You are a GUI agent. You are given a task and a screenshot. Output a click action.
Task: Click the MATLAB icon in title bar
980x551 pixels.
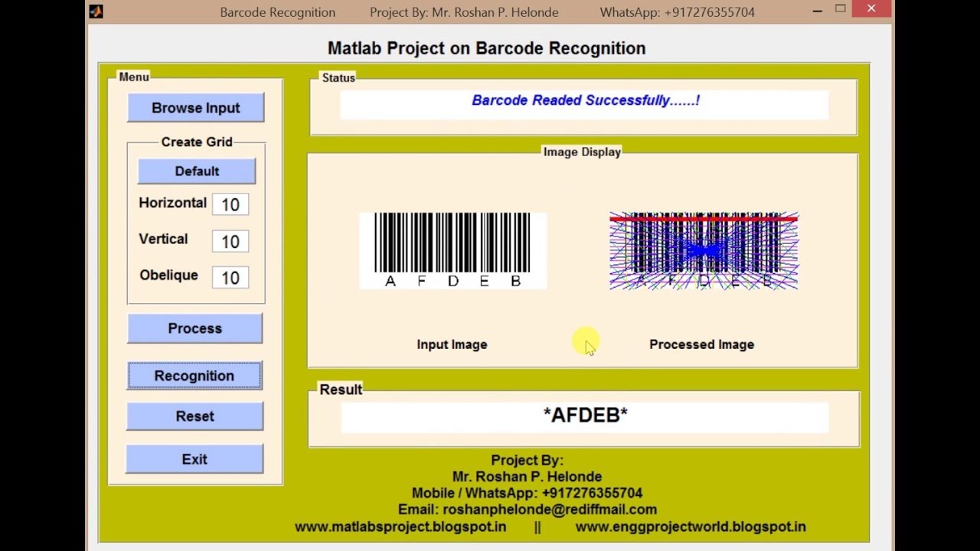tap(96, 11)
